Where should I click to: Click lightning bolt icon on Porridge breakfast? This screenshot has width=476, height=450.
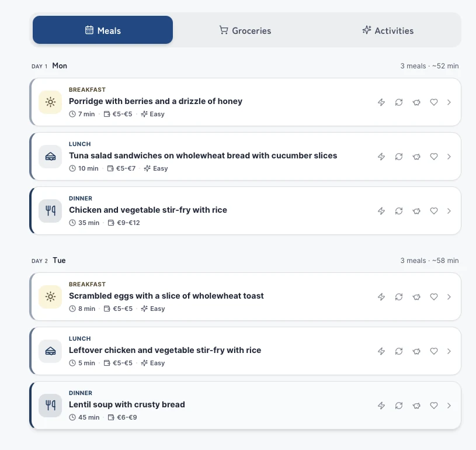pyautogui.click(x=381, y=102)
